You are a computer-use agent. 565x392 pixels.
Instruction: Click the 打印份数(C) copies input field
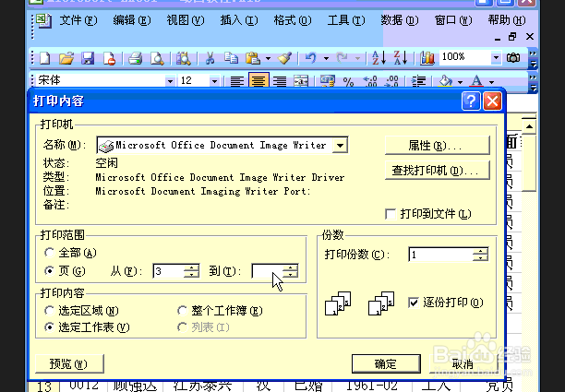tap(440, 255)
